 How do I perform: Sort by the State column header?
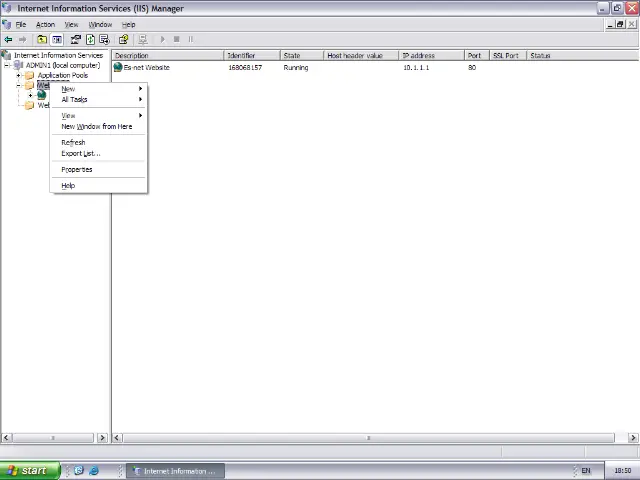(x=302, y=56)
